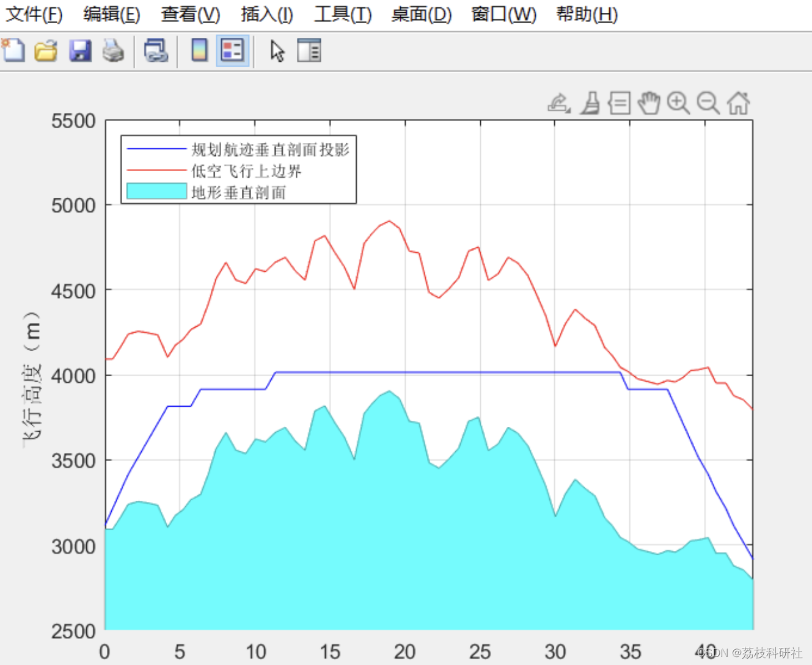Click y-axis tick label 4500

[73, 291]
